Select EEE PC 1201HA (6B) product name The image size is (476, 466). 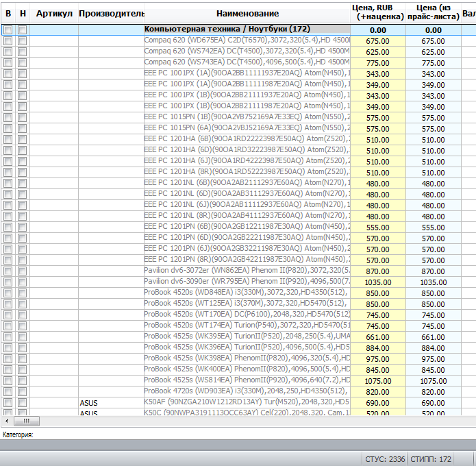tap(247, 139)
